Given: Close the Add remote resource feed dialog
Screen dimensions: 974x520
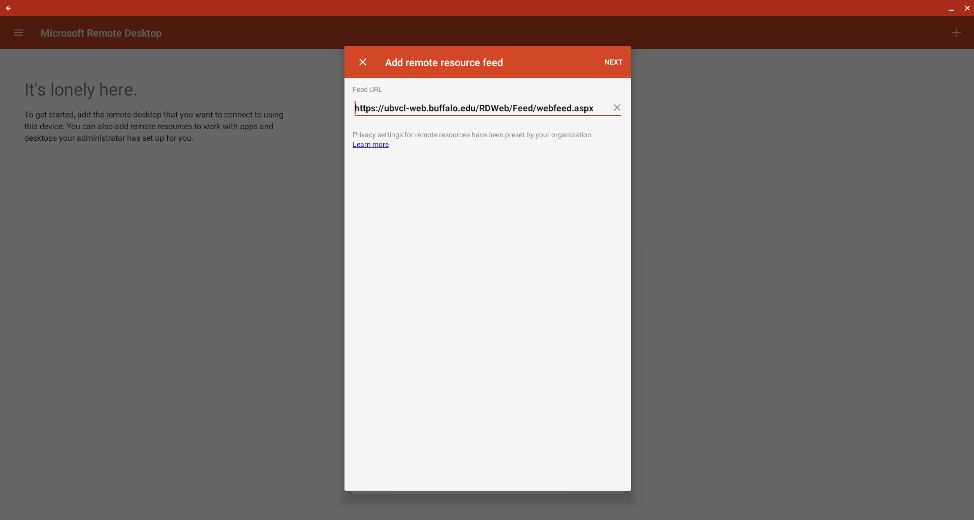Looking at the screenshot, I should [x=362, y=62].
